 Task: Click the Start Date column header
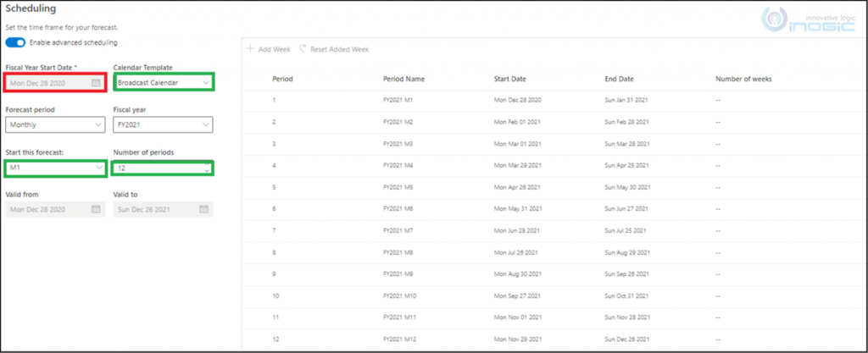coord(509,79)
